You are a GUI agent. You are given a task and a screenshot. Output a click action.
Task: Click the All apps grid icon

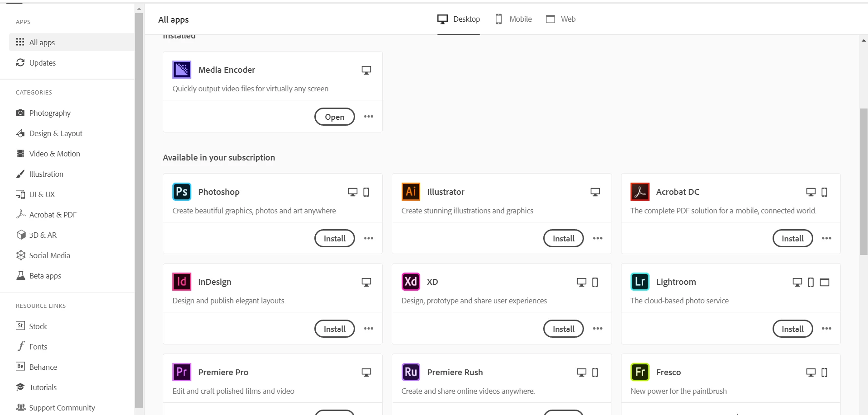pyautogui.click(x=20, y=42)
